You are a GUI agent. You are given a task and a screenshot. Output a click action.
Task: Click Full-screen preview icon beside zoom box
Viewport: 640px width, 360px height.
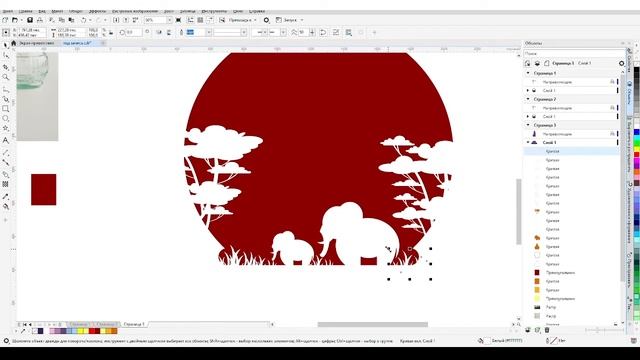(178, 20)
